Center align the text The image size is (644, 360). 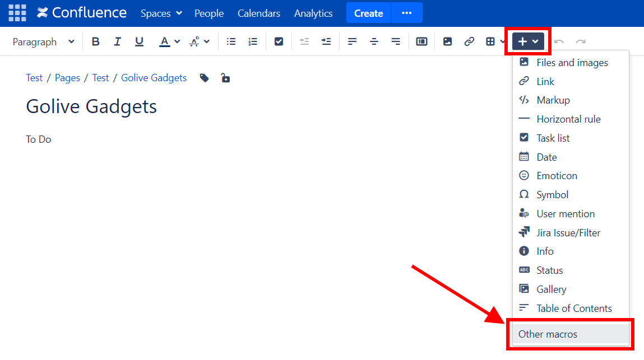pyautogui.click(x=374, y=41)
